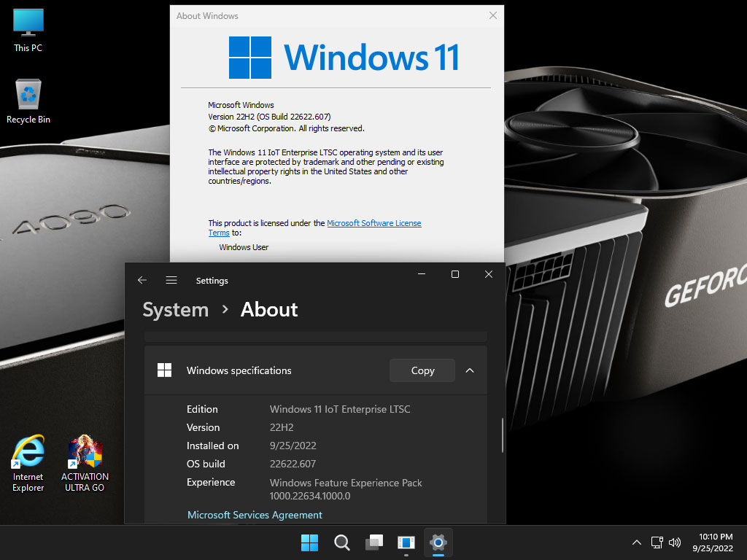Select the ACTIVATION ULTRA GO shortcut
Viewport: 747px width, 560px height.
pyautogui.click(x=85, y=463)
